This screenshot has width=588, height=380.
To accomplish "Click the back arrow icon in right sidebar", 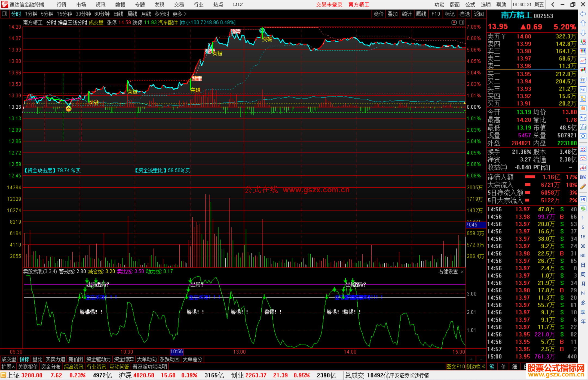I will 583,14.
